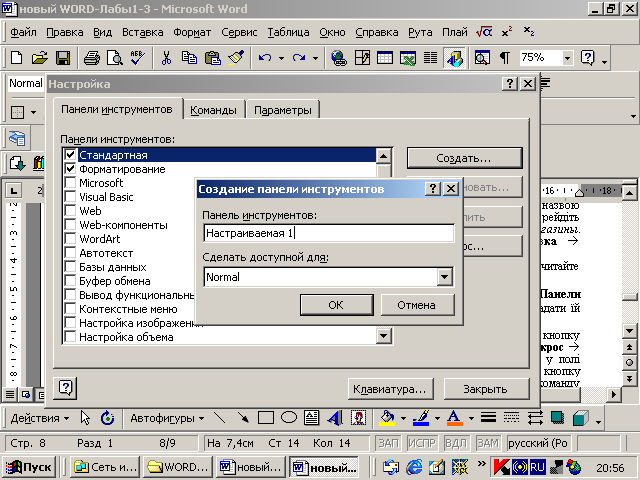Expand the Redo history dropdown arrow
This screenshot has height=480, width=640.
(316, 58)
